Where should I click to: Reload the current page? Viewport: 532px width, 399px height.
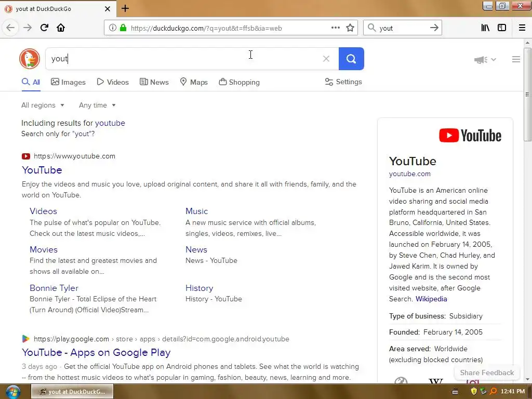[x=44, y=28]
